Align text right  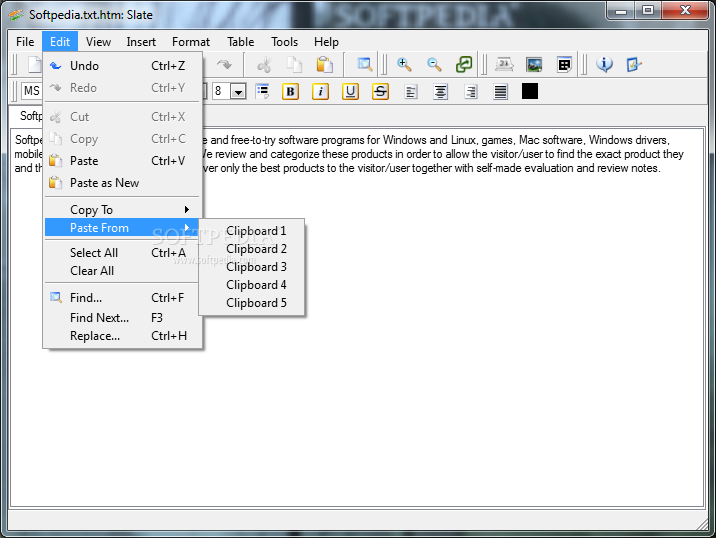pos(471,92)
